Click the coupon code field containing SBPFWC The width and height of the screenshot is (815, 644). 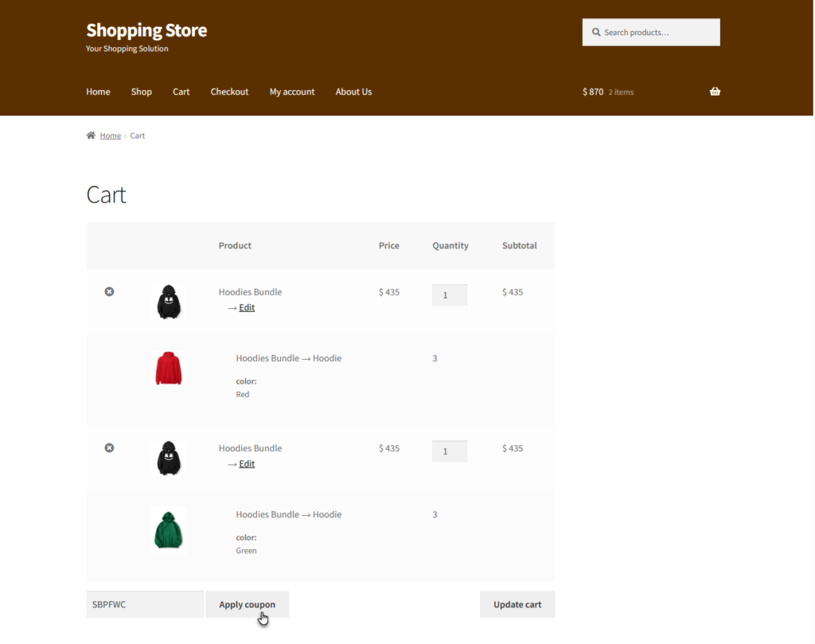coord(145,604)
